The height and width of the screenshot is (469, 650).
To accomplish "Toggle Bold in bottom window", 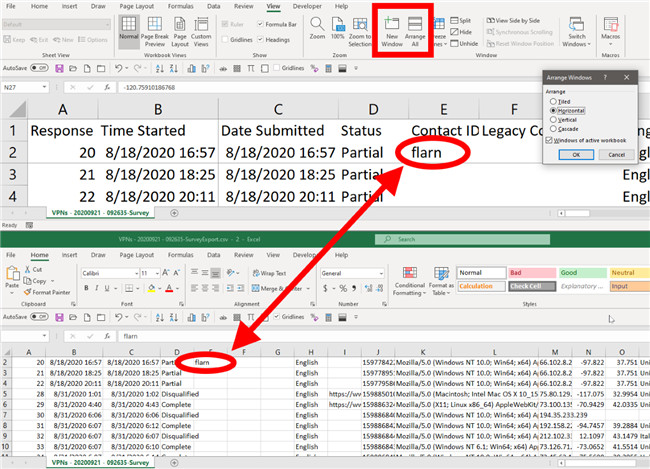I will pos(86,288).
